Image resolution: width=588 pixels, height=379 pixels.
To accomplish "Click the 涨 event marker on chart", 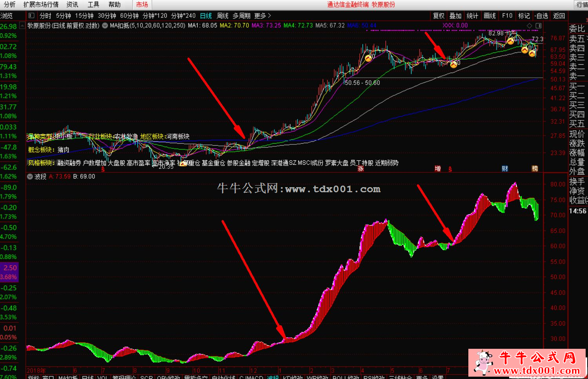I will coord(360,168).
